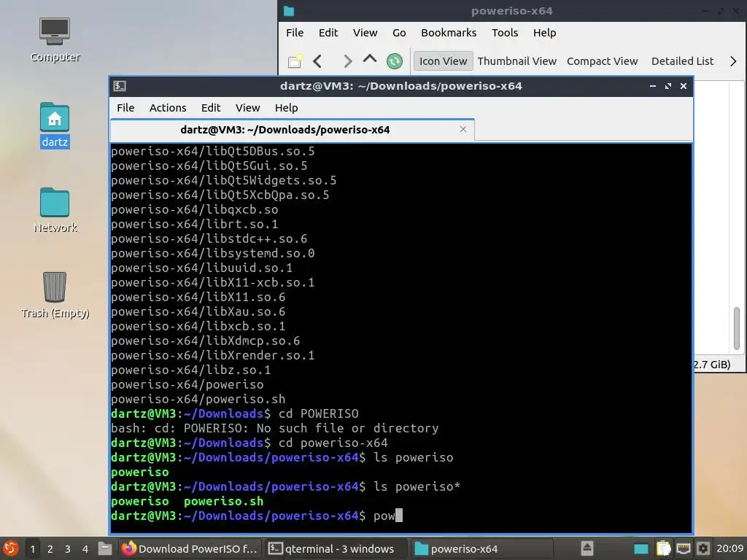This screenshot has height=560, width=747.
Task: Open the file manager Help menu
Action: [544, 32]
